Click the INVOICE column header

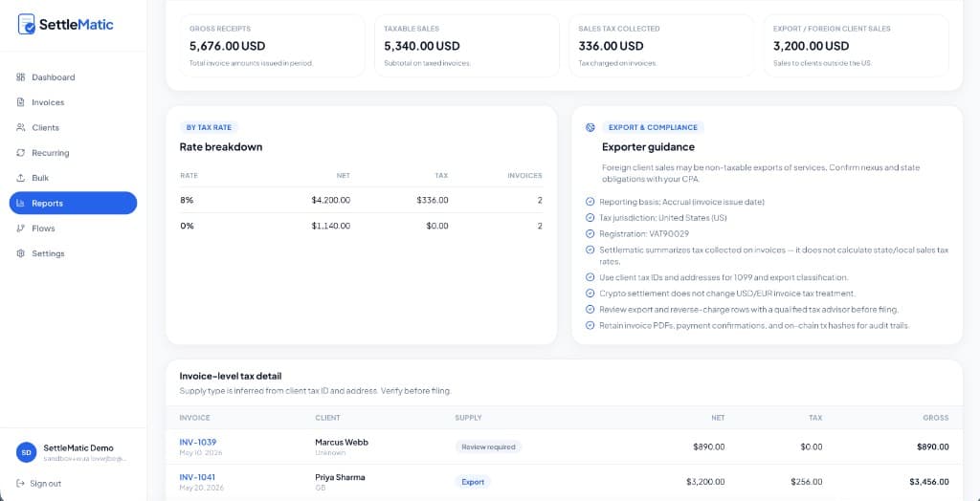[194, 418]
